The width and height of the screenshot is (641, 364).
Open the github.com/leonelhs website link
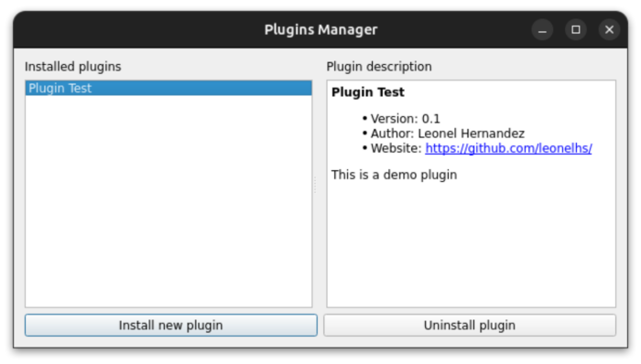508,148
